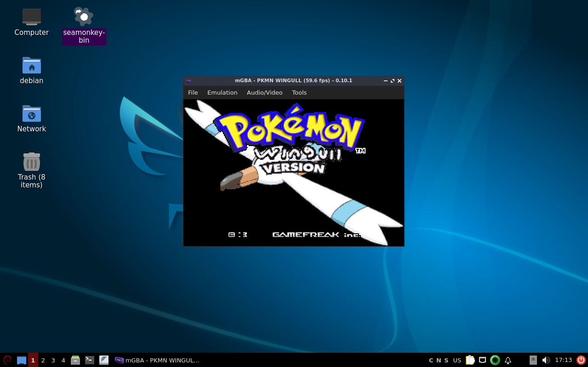Open the Emulation menu
The image size is (588, 367).
pos(222,92)
